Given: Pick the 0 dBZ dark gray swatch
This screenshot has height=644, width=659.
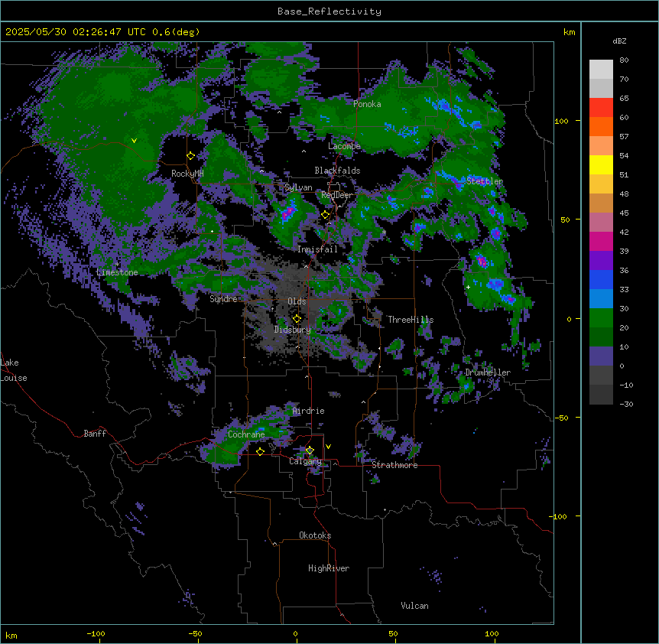Looking at the screenshot, I should (x=601, y=375).
